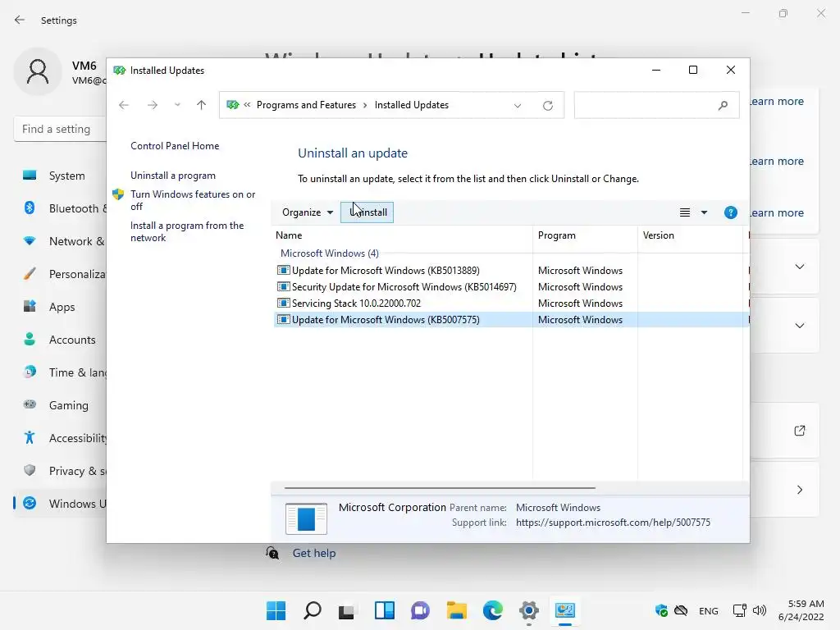Open Accounts in Settings sidebar

60,340
